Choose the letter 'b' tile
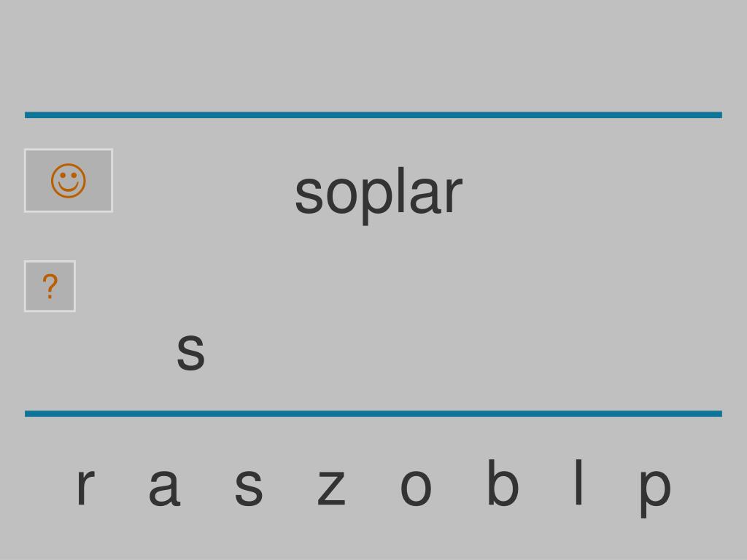747x560 pixels. (x=503, y=482)
